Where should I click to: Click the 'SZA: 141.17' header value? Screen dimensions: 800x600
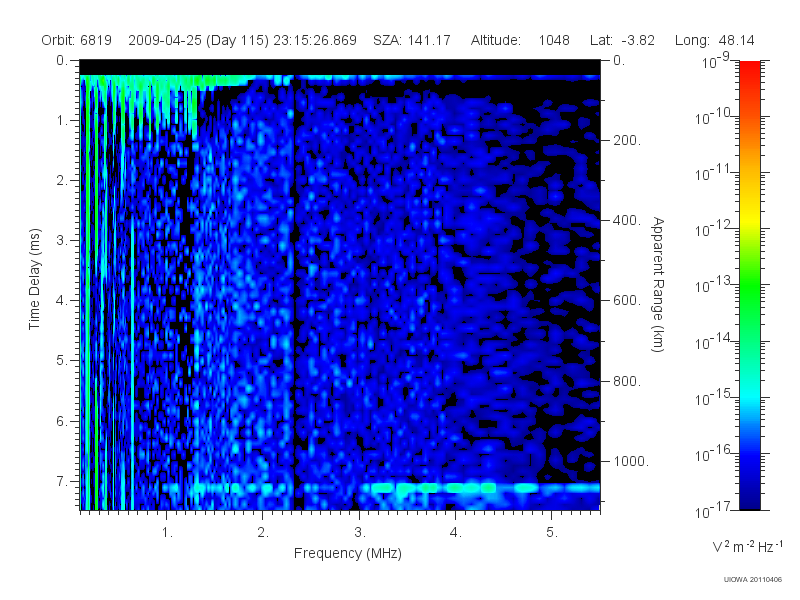click(x=412, y=40)
